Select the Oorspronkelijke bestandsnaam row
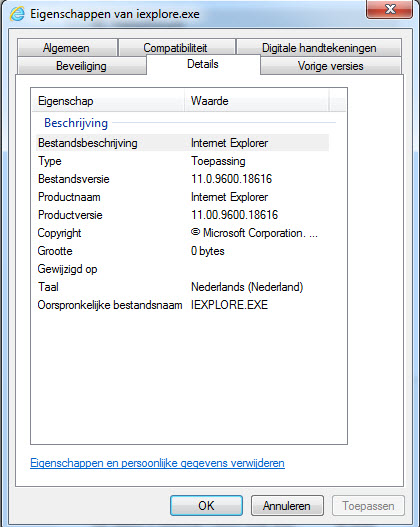The image size is (420, 527). (182, 305)
